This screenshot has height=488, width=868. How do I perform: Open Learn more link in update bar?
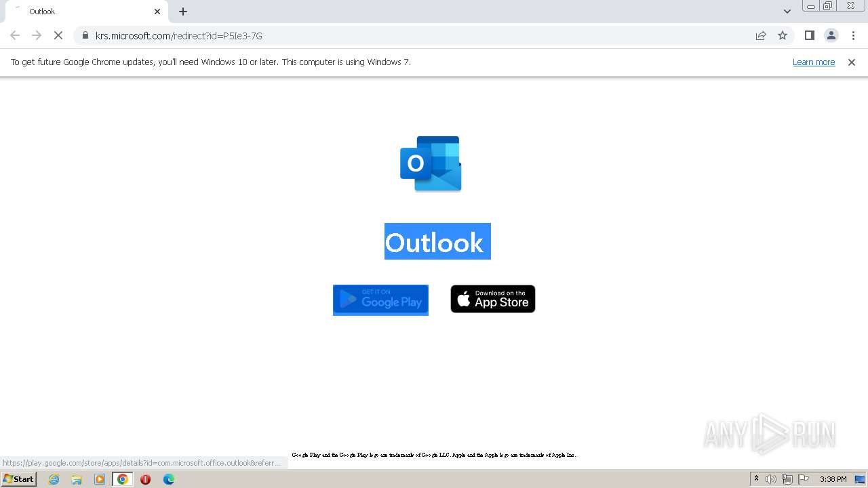[814, 62]
